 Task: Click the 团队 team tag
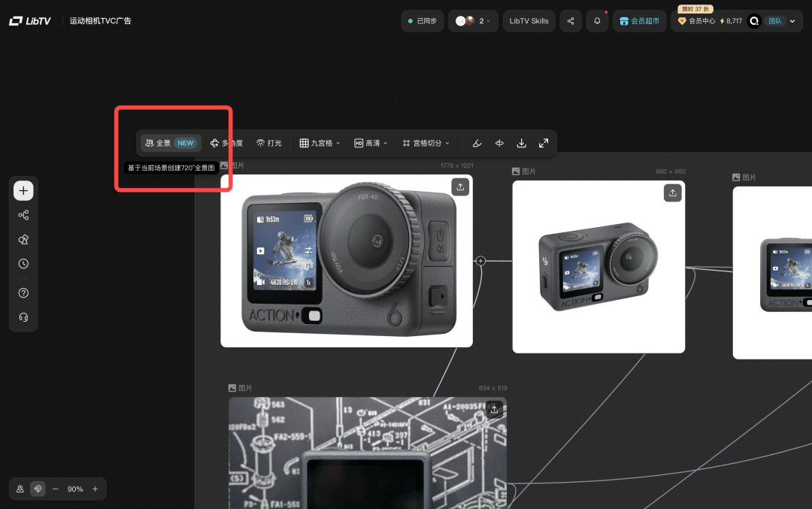coord(774,21)
